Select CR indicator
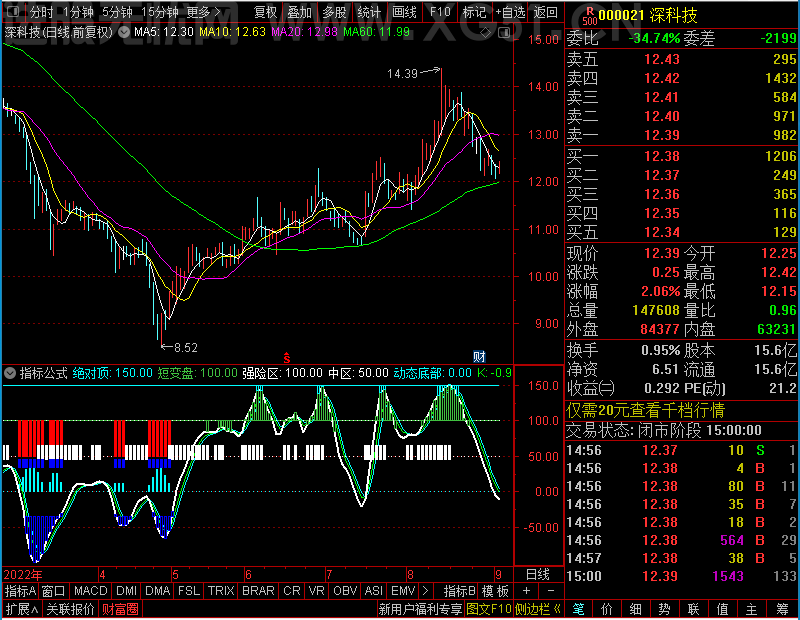The width and height of the screenshot is (800, 620). pyautogui.click(x=292, y=591)
